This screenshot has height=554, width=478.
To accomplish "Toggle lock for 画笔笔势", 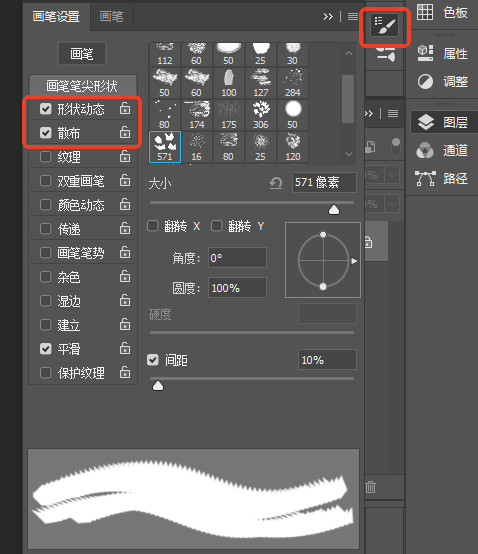I will 125,253.
